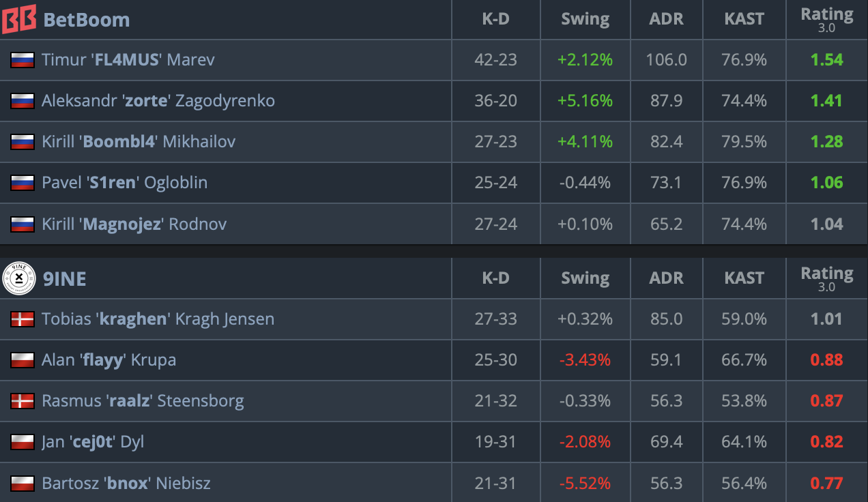The width and height of the screenshot is (868, 502).
Task: Open the 9INE team name link
Action: click(64, 279)
